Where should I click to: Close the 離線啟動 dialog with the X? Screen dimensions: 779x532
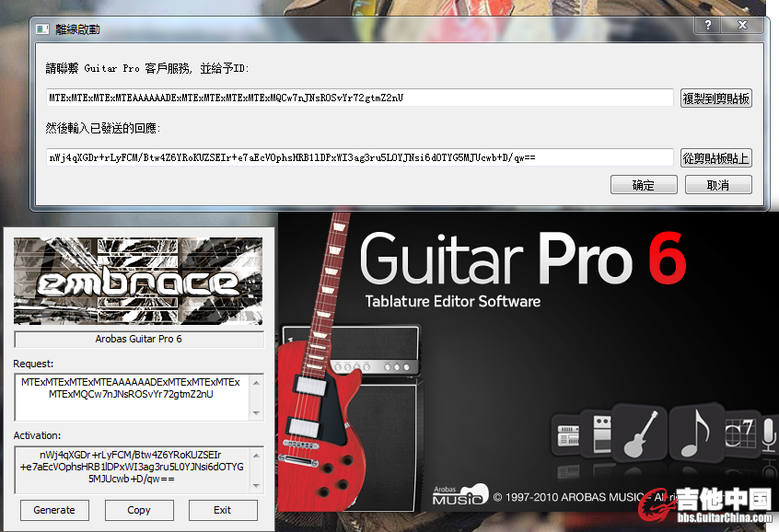tap(743, 25)
